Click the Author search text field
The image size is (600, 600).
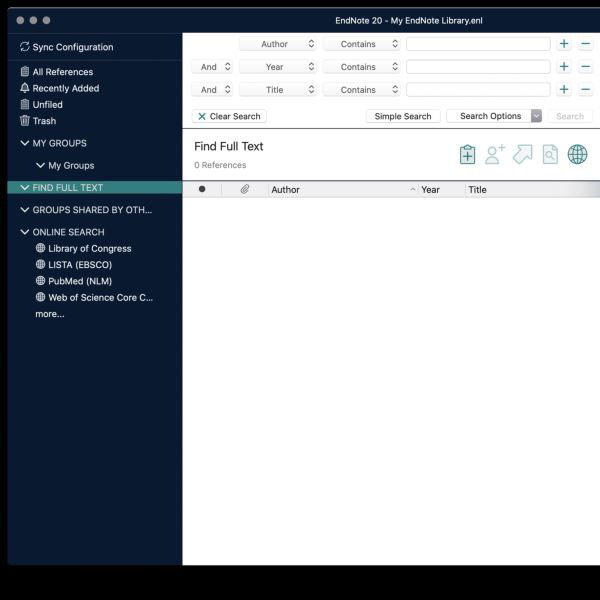click(x=478, y=44)
